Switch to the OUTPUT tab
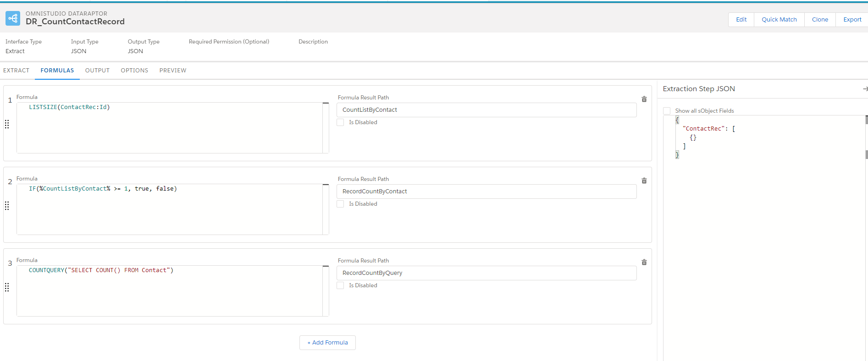 coord(97,71)
